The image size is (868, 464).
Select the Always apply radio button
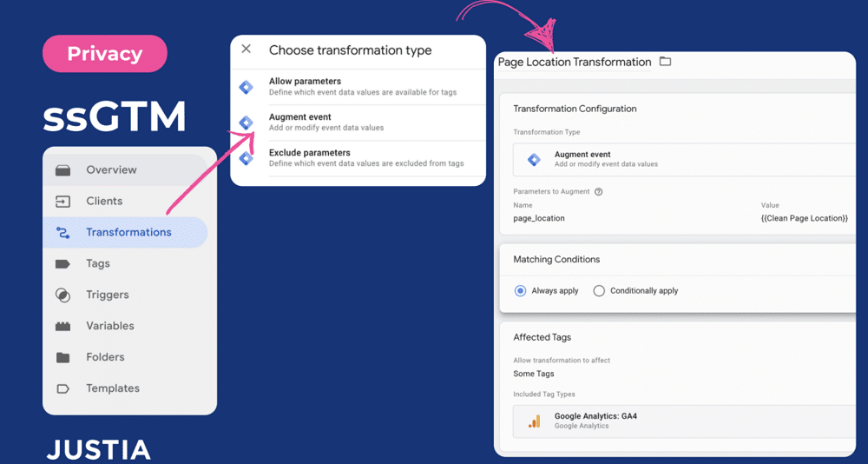(520, 290)
